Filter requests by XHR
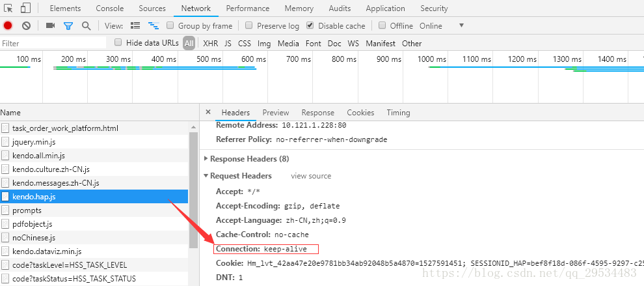Screen dimensions: 644x286 211,43
